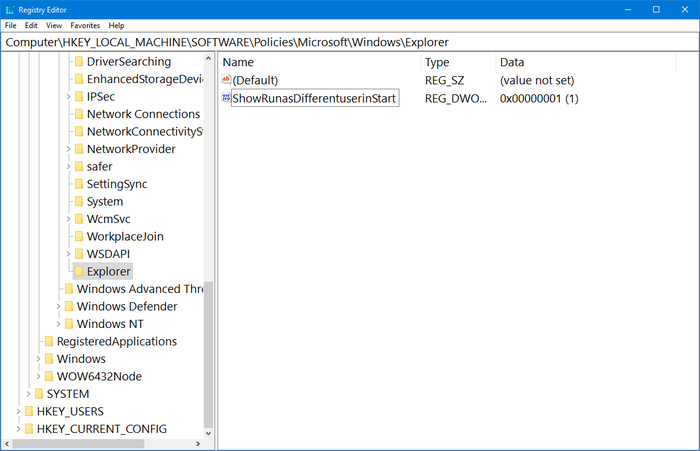Click the NetworkProvider folder icon
Image resolution: width=700 pixels, height=451 pixels.
79,149
